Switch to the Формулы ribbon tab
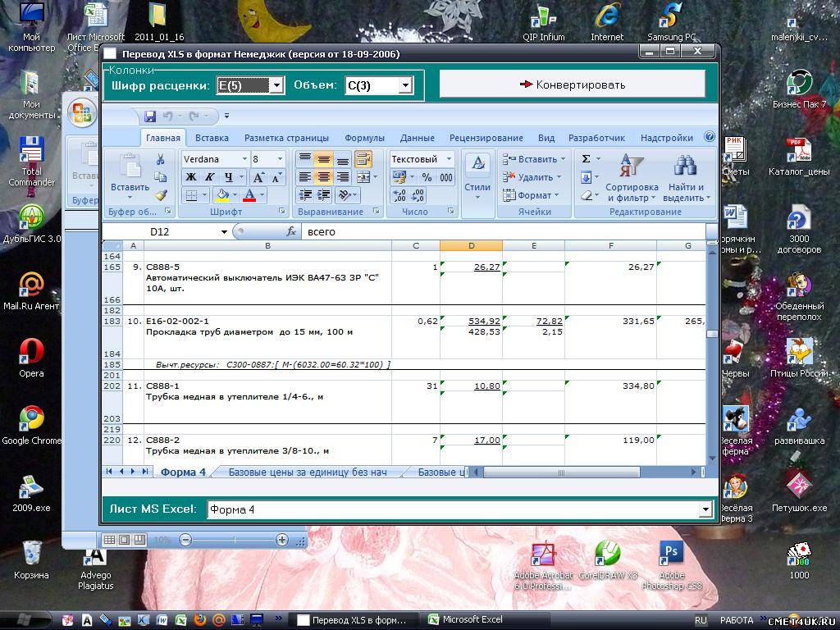The height and width of the screenshot is (630, 840). click(x=364, y=138)
